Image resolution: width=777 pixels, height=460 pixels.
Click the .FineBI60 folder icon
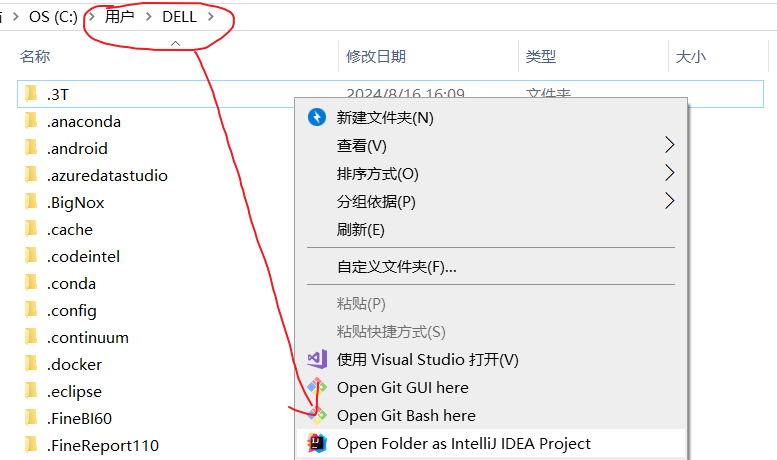click(31, 418)
